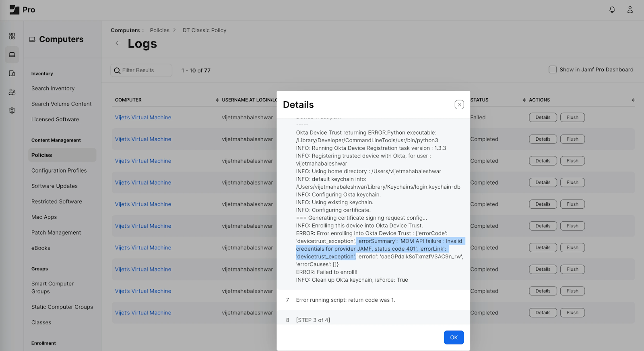Click the Computers breadcrumb link
Screen dimensions: 644x351
125,30
